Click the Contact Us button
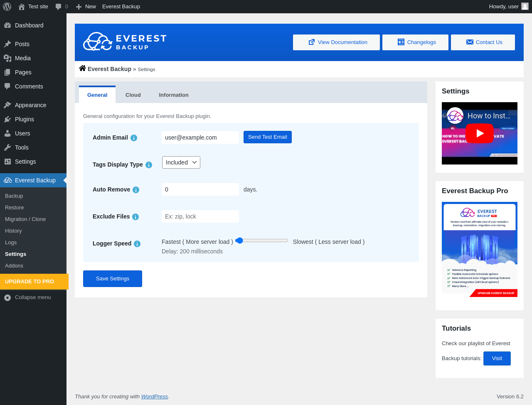 [x=483, y=42]
